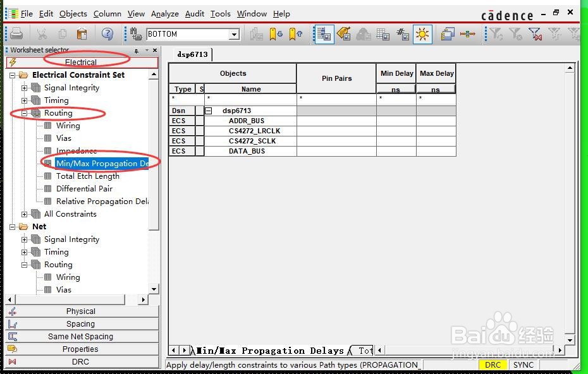The image size is (588, 374).
Task: Expand Timing under Net
Action: [25, 252]
